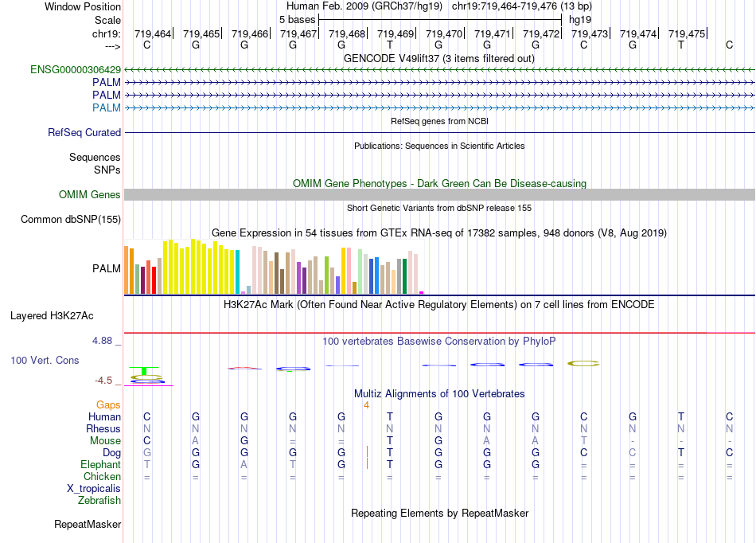Open the RefSeq Curated track label

[84, 133]
